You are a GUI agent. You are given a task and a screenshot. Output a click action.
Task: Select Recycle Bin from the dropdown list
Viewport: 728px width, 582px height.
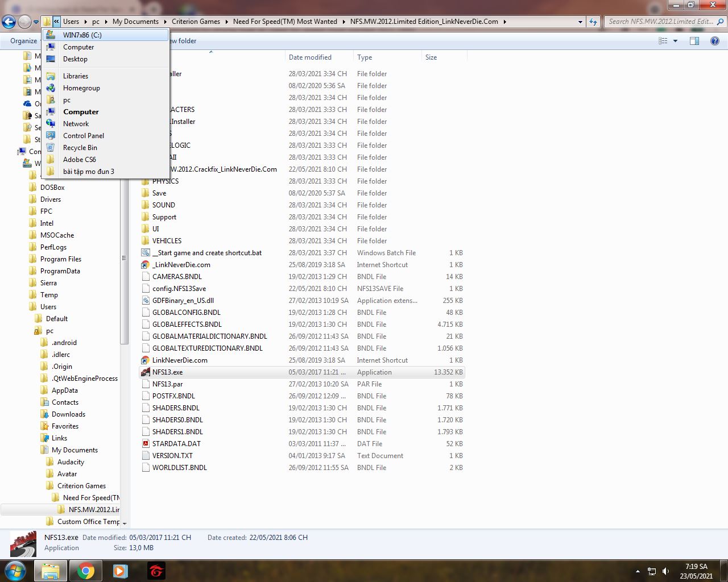click(80, 148)
